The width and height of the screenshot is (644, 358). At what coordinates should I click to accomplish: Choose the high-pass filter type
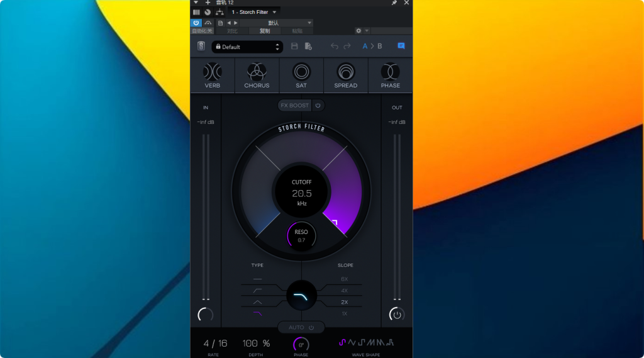pyautogui.click(x=257, y=291)
